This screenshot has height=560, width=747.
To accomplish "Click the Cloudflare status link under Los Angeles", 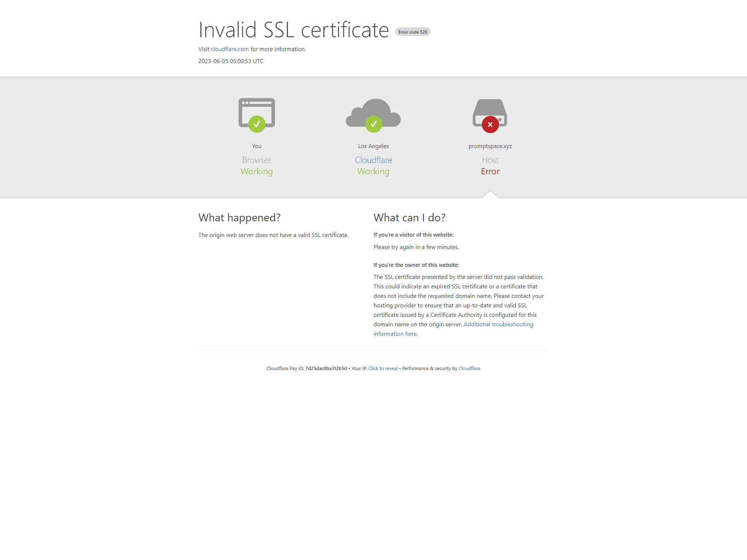I will pos(373,160).
